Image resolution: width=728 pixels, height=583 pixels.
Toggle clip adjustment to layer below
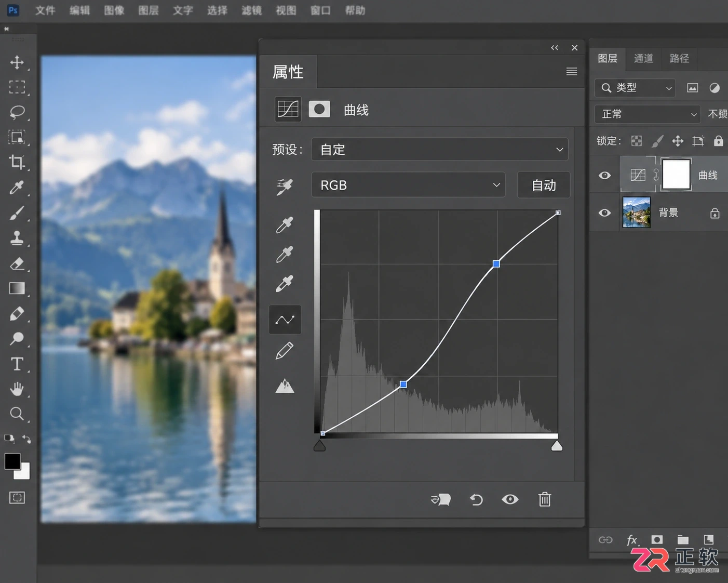pos(441,499)
